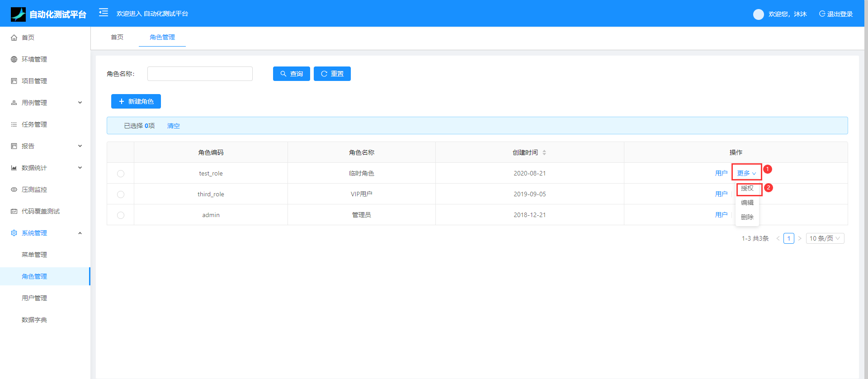Click the VIP用户 cell

coord(362,194)
